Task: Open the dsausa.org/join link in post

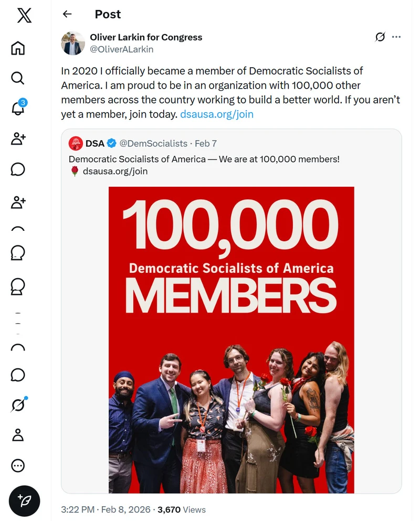Action: click(217, 114)
